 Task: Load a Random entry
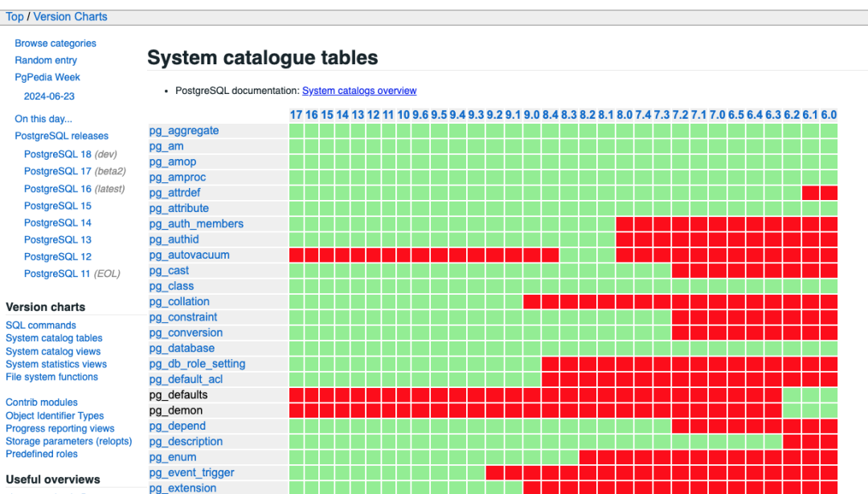(46, 60)
